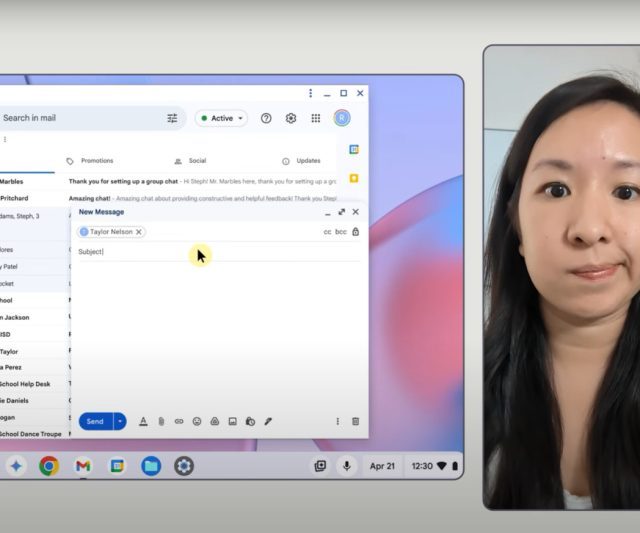Viewport: 640px width, 533px height.
Task: Switch to Promotions tab
Action: [90, 161]
